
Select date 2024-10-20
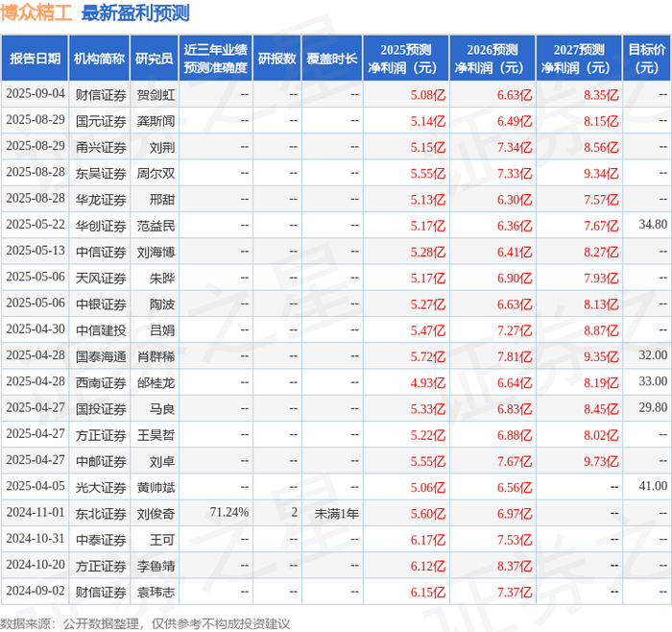point(36,565)
